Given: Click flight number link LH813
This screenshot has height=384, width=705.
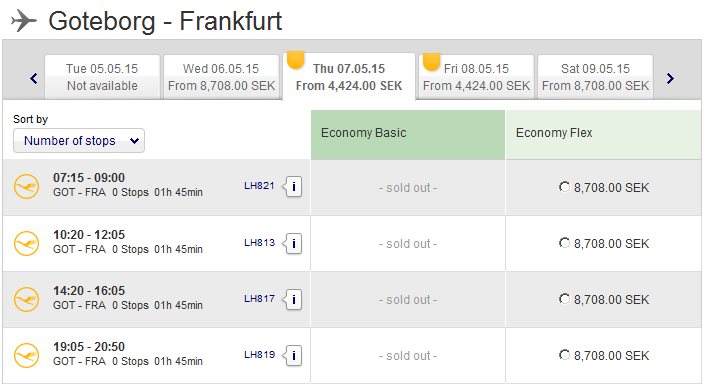Looking at the screenshot, I should tap(259, 243).
